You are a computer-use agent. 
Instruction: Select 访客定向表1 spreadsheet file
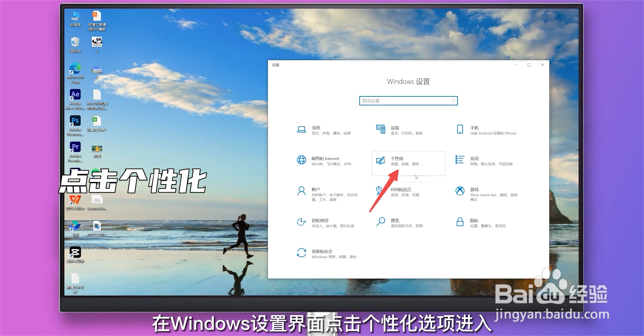[97, 124]
